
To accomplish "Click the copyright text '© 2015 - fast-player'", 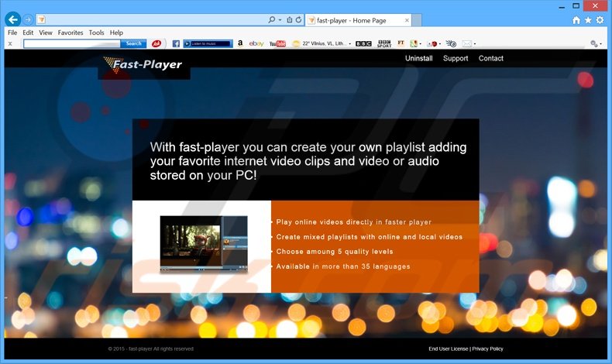I will pos(130,349).
